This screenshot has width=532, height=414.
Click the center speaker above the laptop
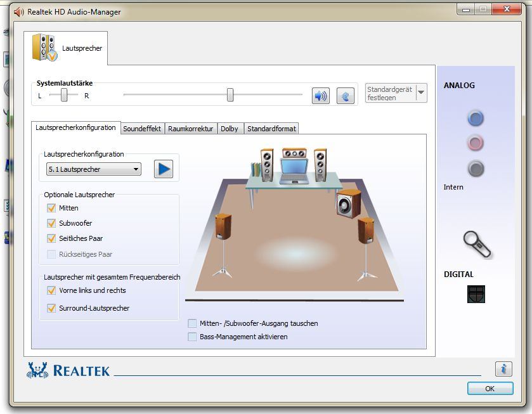[294, 153]
